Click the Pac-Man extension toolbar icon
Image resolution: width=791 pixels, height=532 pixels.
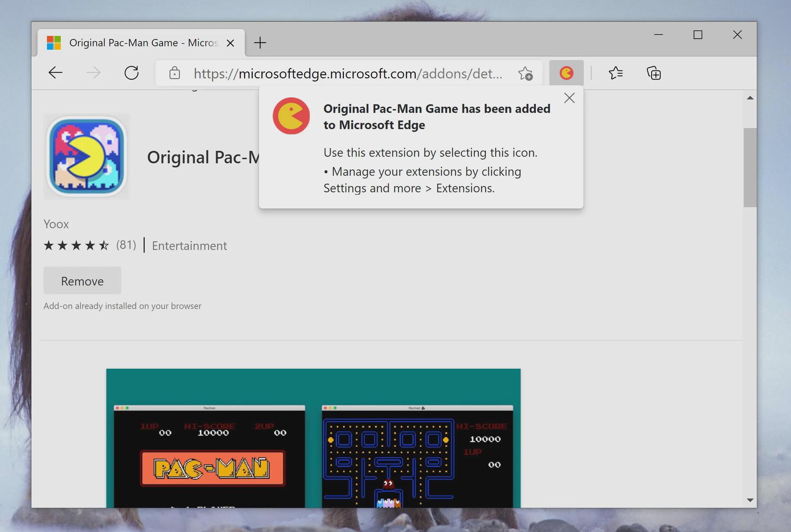pyautogui.click(x=566, y=73)
